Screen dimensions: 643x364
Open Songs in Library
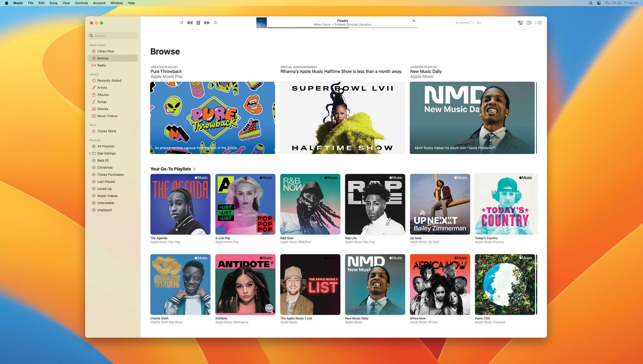click(x=113, y=102)
